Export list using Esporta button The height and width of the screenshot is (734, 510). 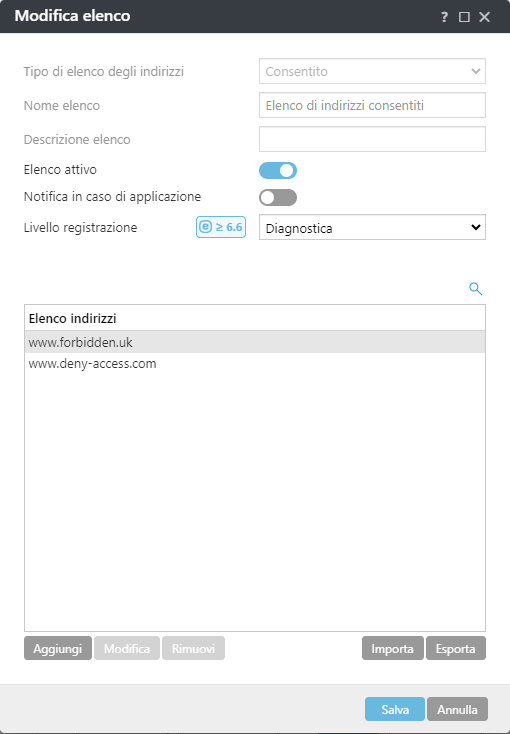456,648
